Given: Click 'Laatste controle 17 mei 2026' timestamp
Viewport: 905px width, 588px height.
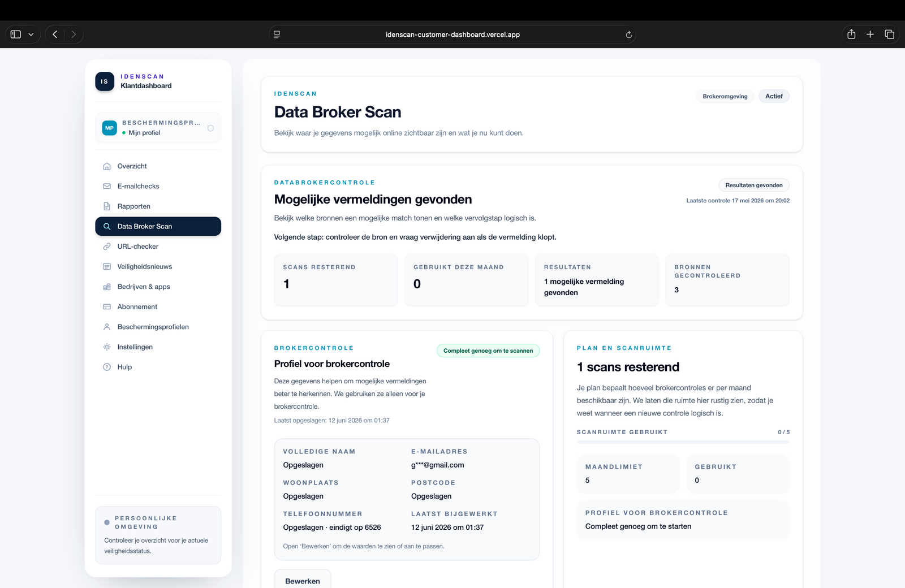Looking at the screenshot, I should coord(738,201).
